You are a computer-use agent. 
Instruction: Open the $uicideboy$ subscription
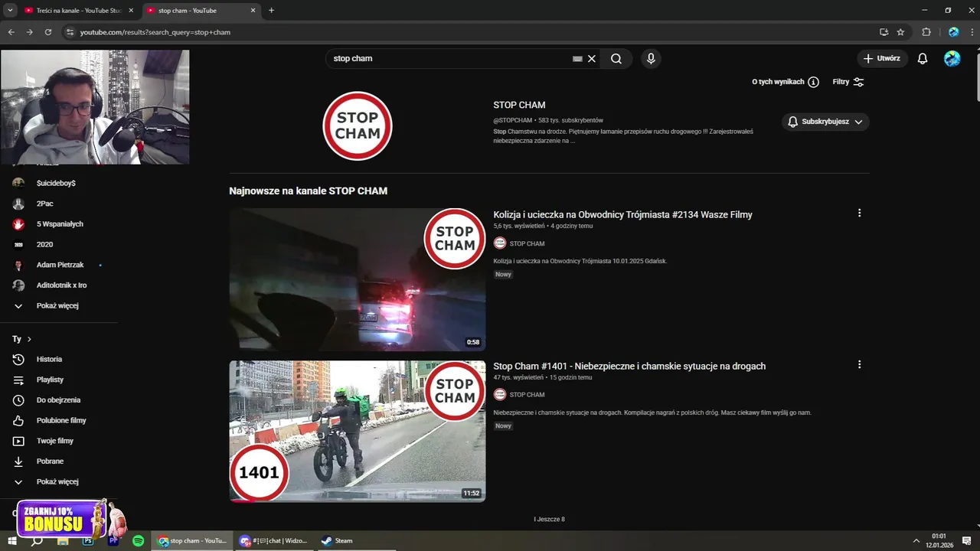(57, 183)
